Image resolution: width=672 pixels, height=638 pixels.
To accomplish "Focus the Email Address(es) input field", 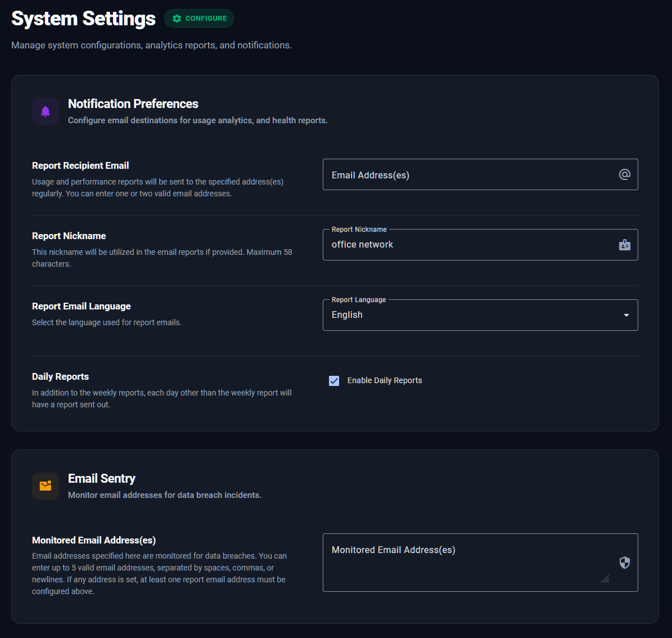I will 480,174.
